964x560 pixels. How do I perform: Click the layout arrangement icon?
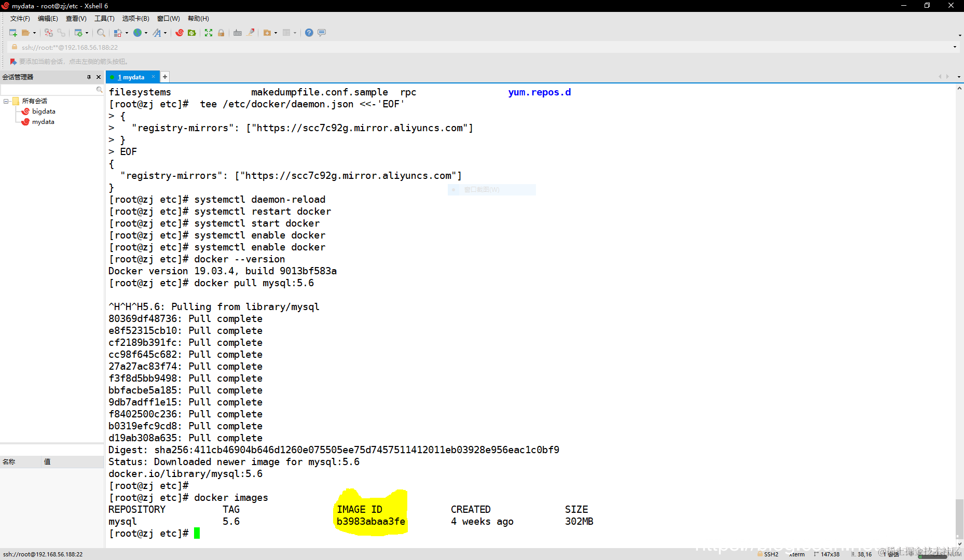[x=286, y=33]
